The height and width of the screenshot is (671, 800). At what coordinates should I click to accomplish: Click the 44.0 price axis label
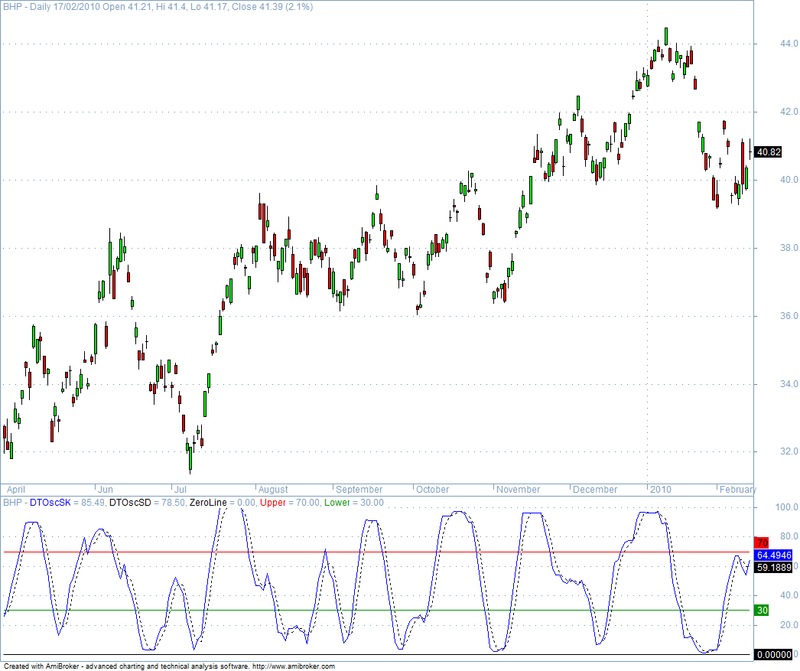coord(789,44)
